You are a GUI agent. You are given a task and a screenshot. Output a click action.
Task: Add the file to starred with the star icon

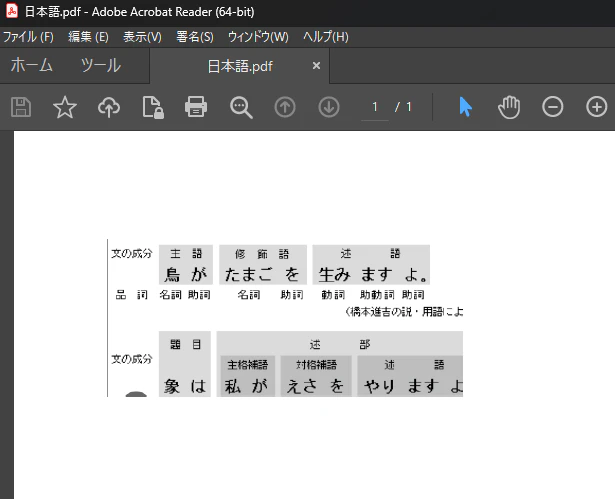coord(65,107)
